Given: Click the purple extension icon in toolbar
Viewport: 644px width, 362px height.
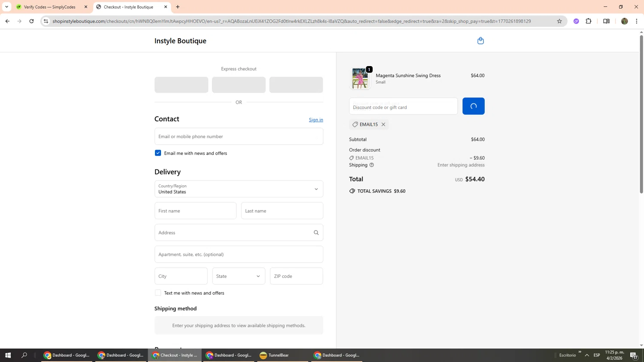Looking at the screenshot, I should (x=576, y=21).
